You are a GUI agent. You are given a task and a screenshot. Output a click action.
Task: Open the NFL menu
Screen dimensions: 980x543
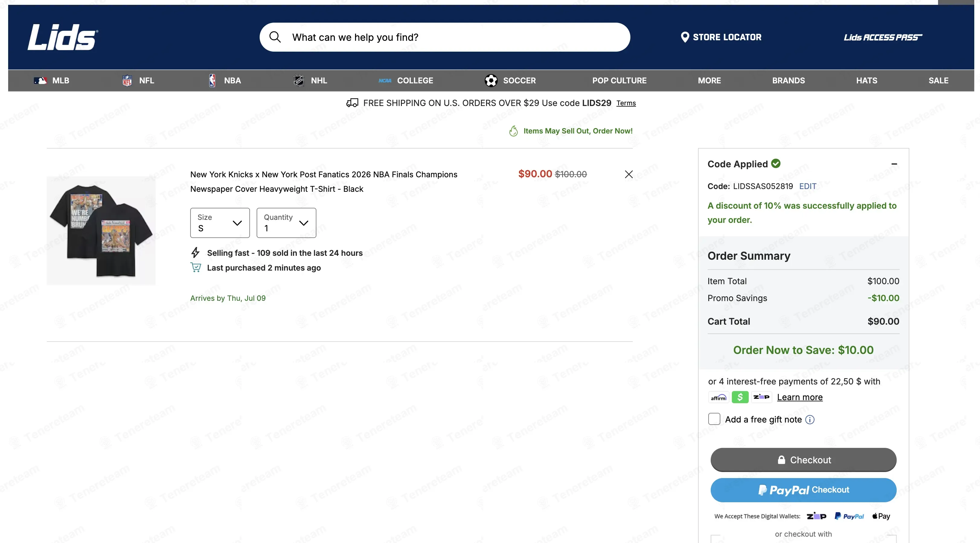[x=138, y=80]
